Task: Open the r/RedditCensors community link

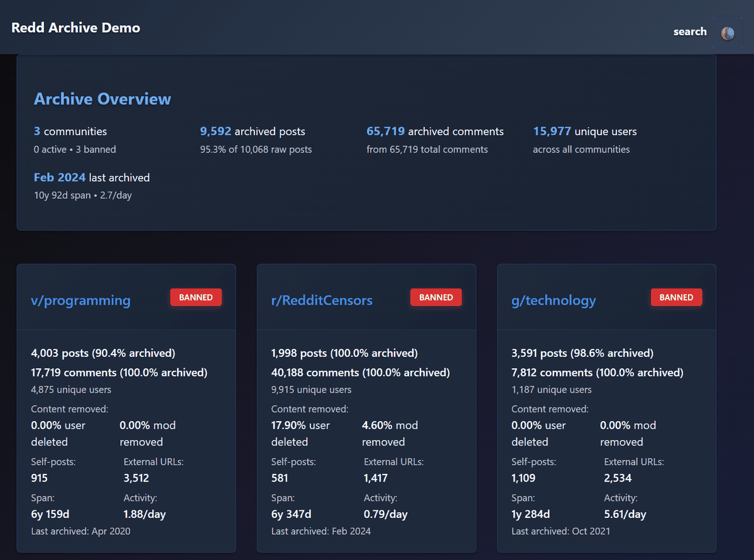Action: pos(322,300)
